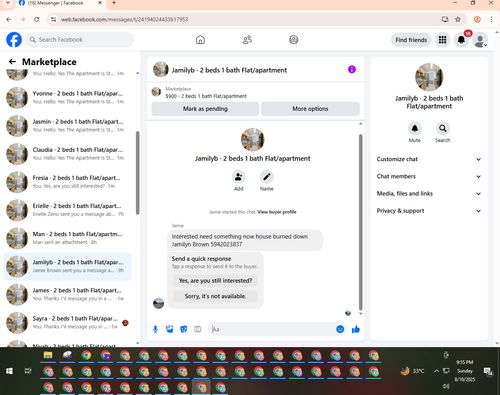Viewport: 500px width, 395px height.
Task: Open the Windows notification center icon
Action: (489, 371)
